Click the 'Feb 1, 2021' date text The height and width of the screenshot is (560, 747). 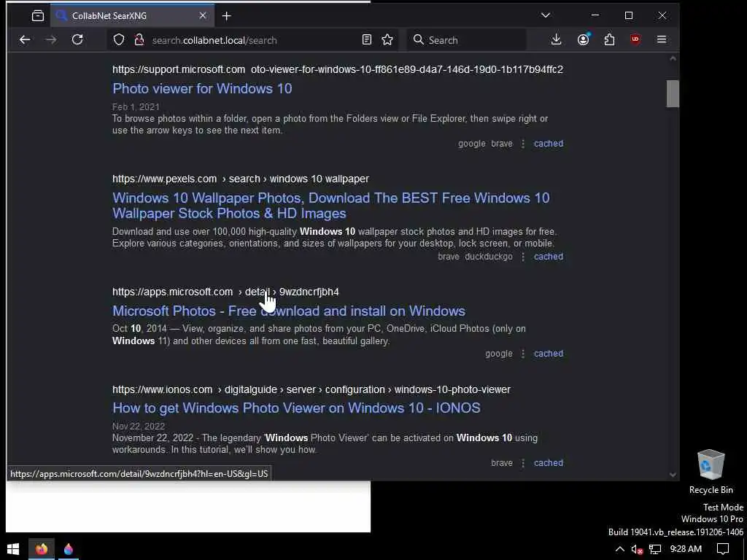[136, 107]
